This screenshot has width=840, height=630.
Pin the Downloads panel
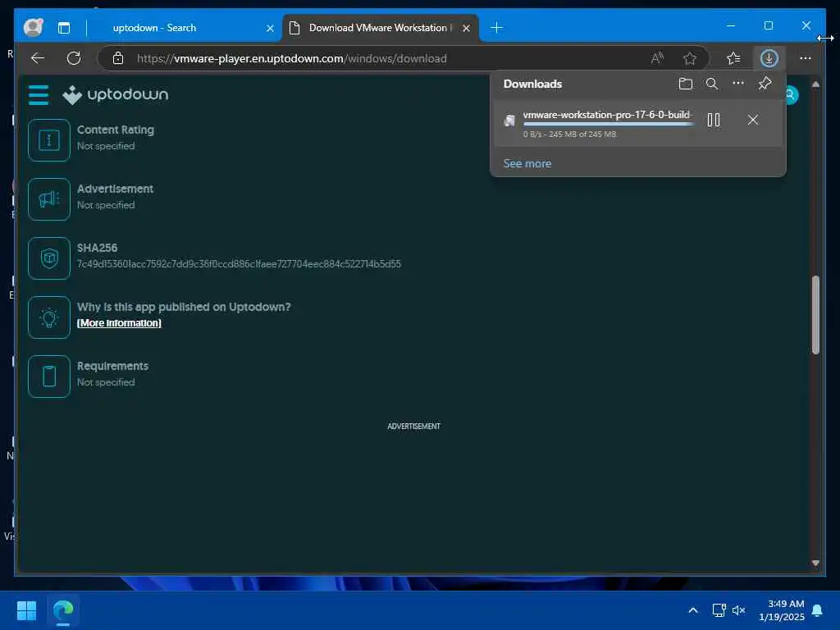(765, 84)
